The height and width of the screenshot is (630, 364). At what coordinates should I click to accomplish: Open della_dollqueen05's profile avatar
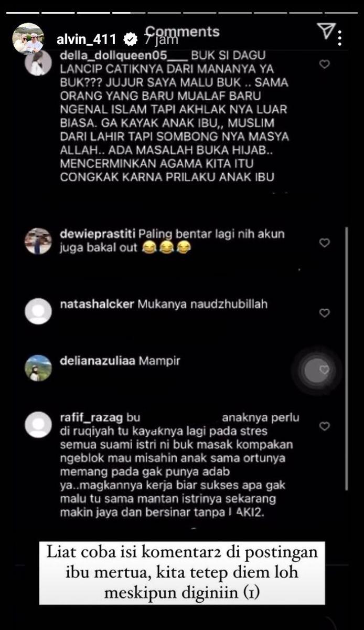pos(38,64)
